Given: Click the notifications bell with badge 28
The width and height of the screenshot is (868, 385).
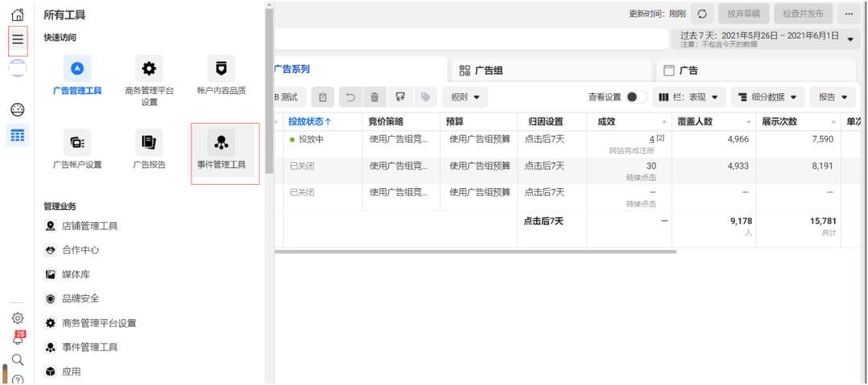Looking at the screenshot, I should pyautogui.click(x=18, y=339).
